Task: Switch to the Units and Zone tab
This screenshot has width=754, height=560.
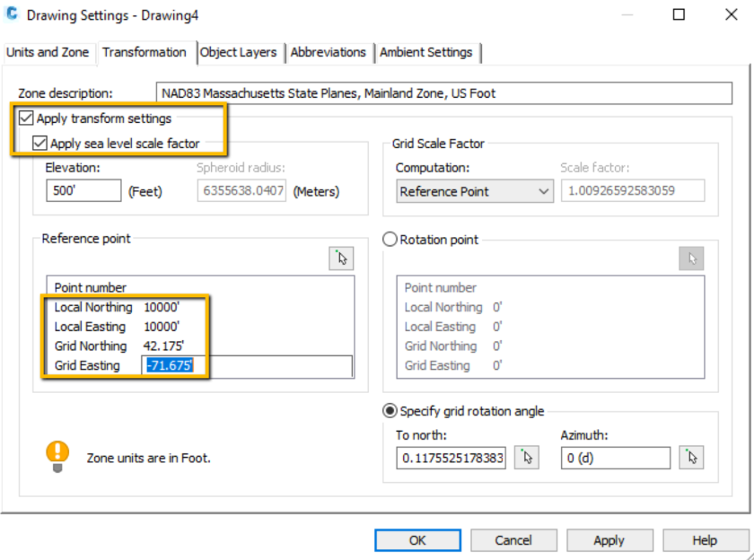Action: (x=48, y=52)
